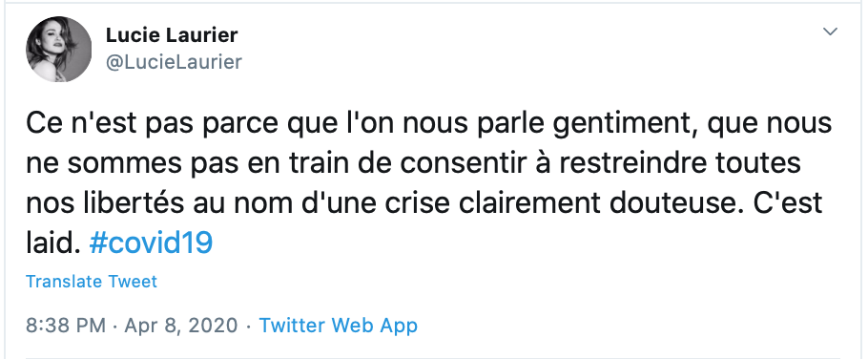Click the tweet line starting 'ne sommes pas'
This screenshot has width=868, height=359.
(x=414, y=163)
